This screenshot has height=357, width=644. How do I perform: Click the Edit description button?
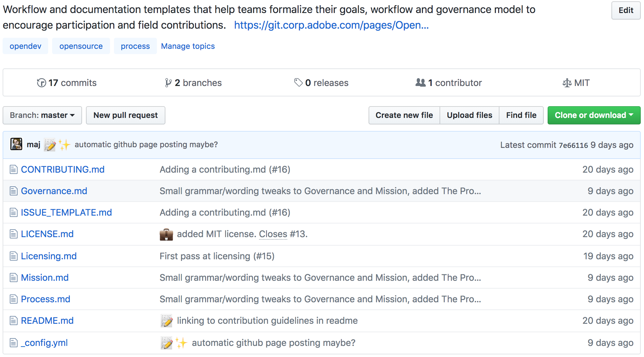(x=626, y=10)
